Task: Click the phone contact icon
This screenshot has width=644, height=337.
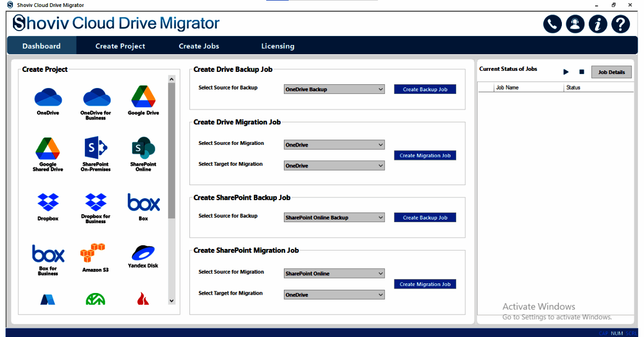Action: [x=552, y=24]
